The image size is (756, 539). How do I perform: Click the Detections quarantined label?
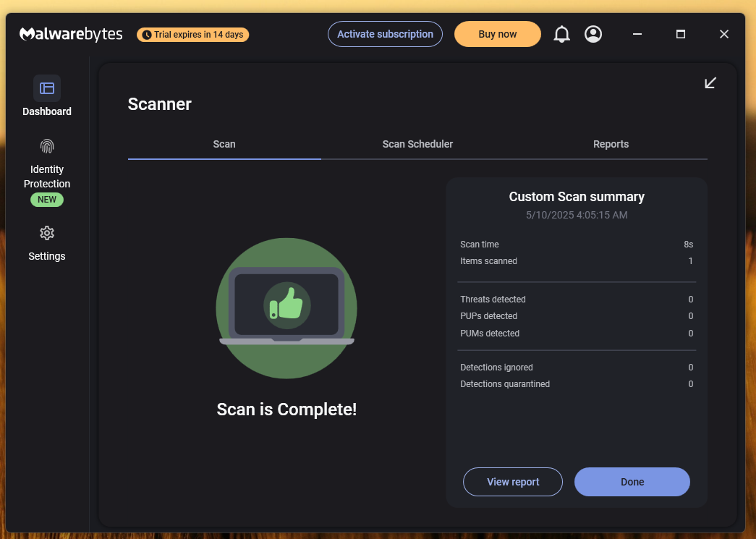(x=505, y=383)
